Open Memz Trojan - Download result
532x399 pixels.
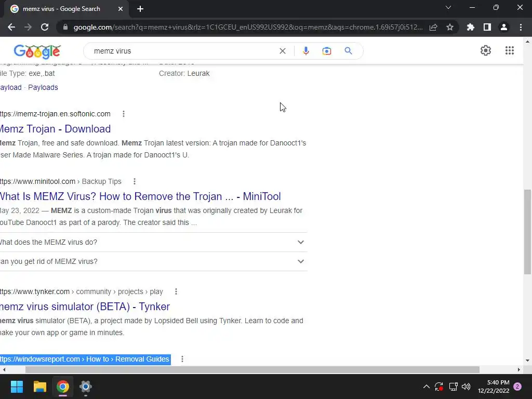[55, 129]
